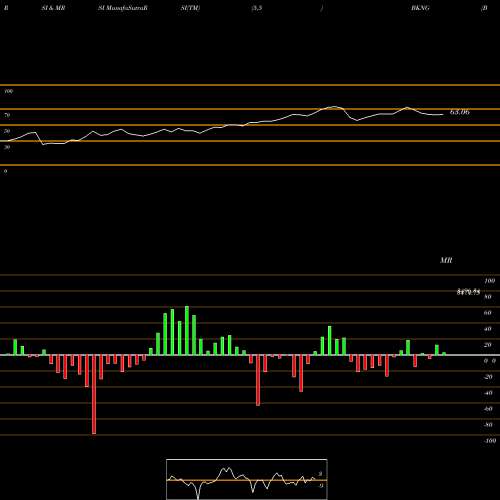Click the tallest green histogram bar
Image resolution: width=500 pixels, height=500 pixels.
pyautogui.click(x=187, y=331)
